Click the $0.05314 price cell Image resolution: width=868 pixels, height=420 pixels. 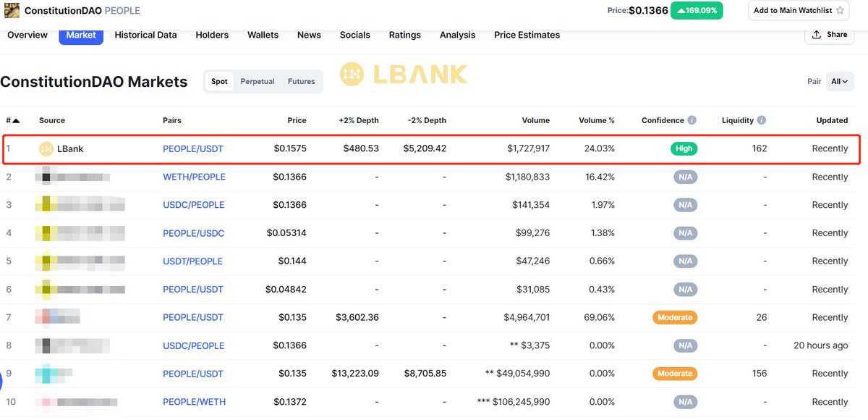[287, 233]
